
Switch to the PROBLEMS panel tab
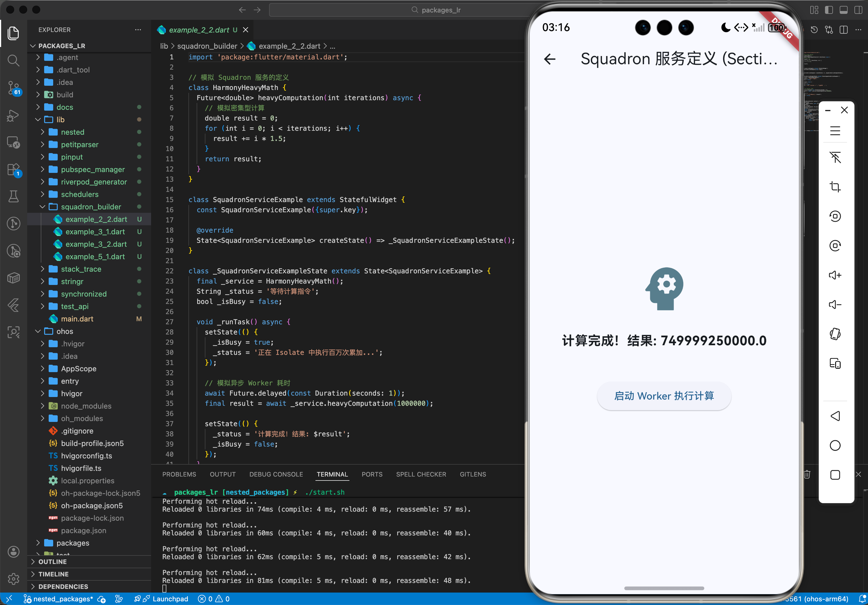click(179, 474)
